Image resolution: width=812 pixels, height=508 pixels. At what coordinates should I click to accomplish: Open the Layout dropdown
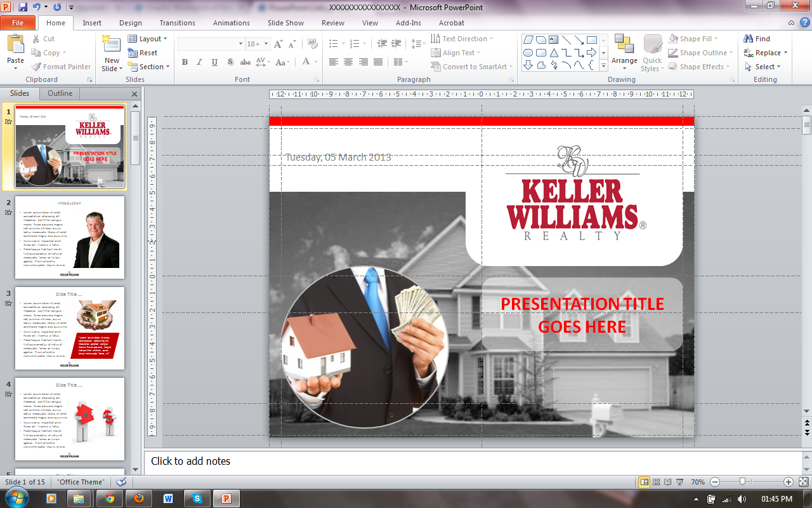[148, 39]
